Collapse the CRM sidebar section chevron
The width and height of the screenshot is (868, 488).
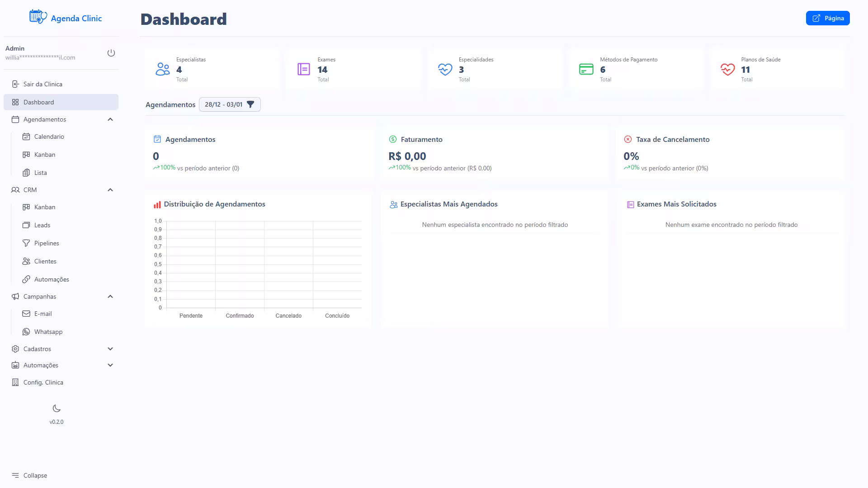(110, 190)
